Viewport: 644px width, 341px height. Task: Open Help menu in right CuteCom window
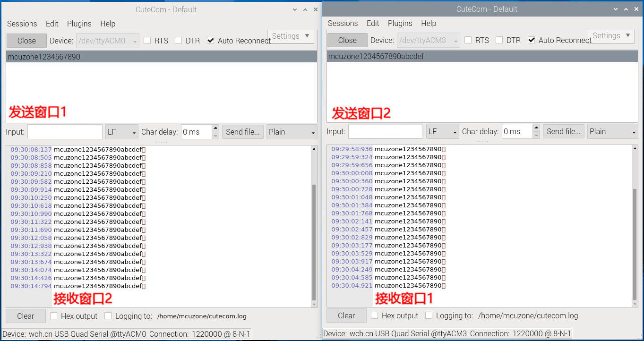(429, 23)
